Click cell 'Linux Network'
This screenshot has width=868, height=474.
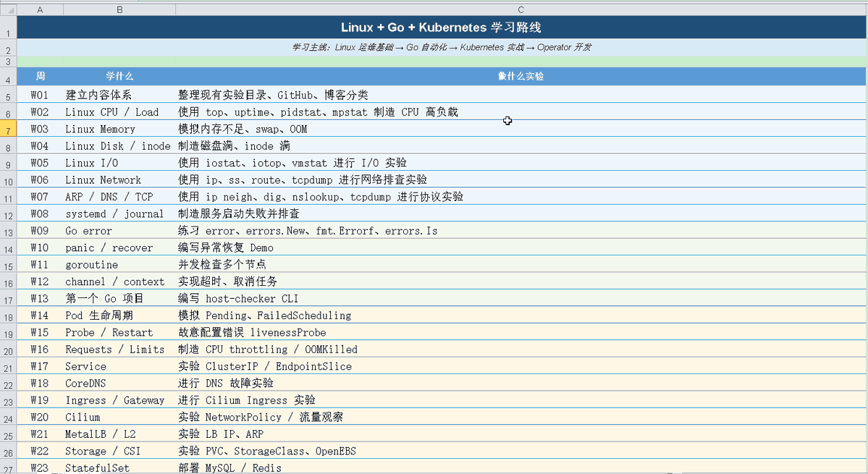(x=119, y=179)
